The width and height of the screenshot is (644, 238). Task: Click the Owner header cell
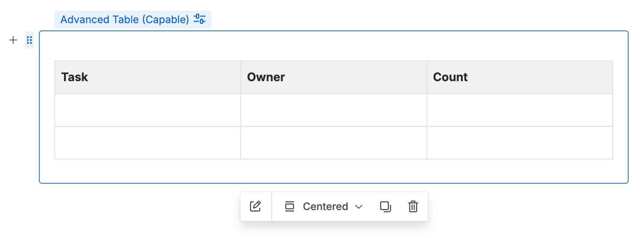point(333,77)
